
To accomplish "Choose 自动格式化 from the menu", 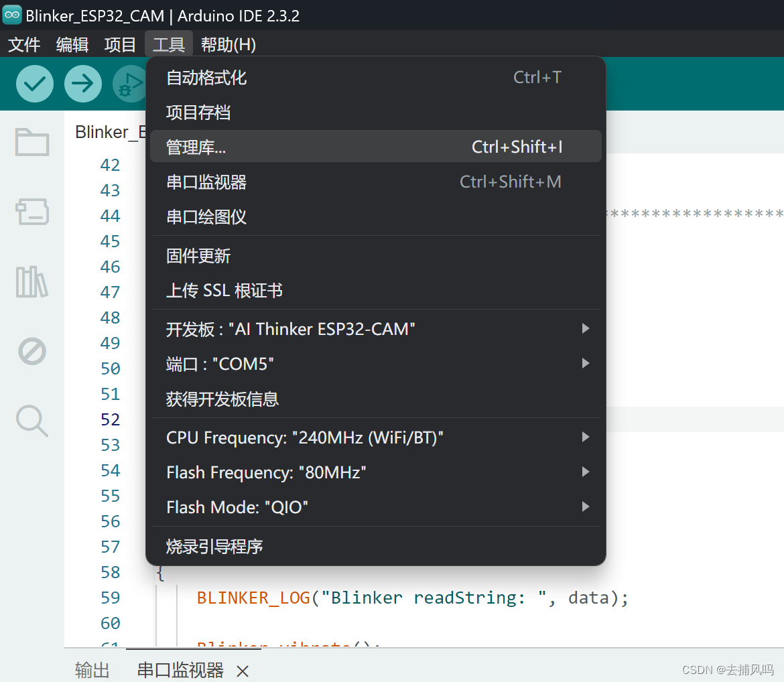I will 375,78.
